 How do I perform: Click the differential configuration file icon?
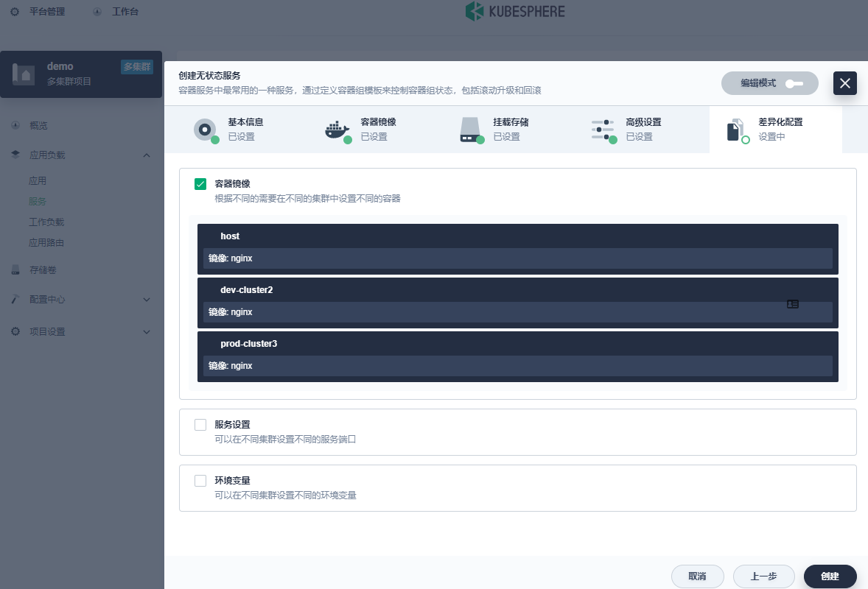point(737,131)
